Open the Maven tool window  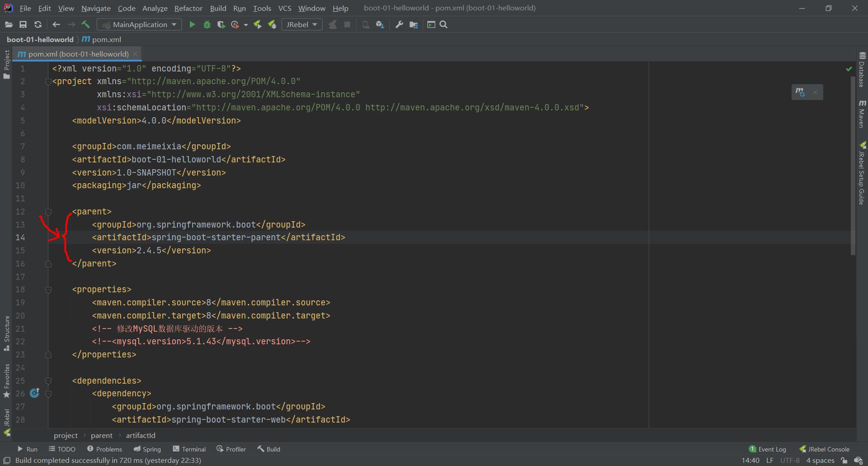862,114
